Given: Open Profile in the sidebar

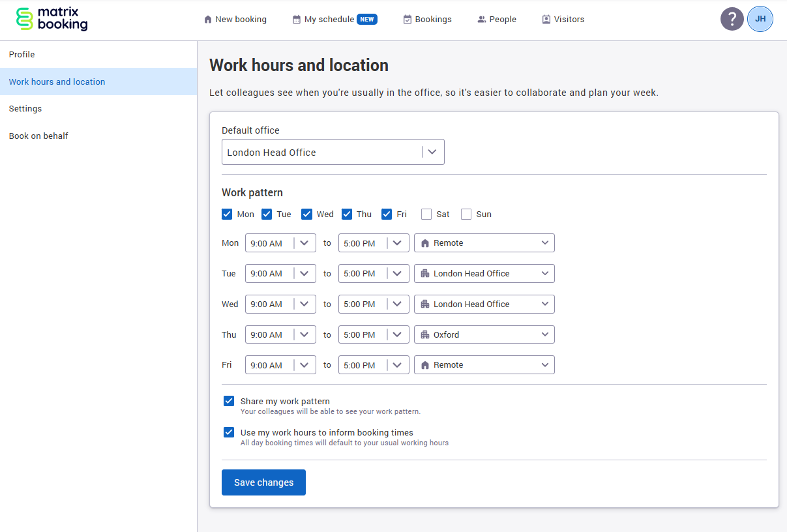Looking at the screenshot, I should tap(98, 54).
